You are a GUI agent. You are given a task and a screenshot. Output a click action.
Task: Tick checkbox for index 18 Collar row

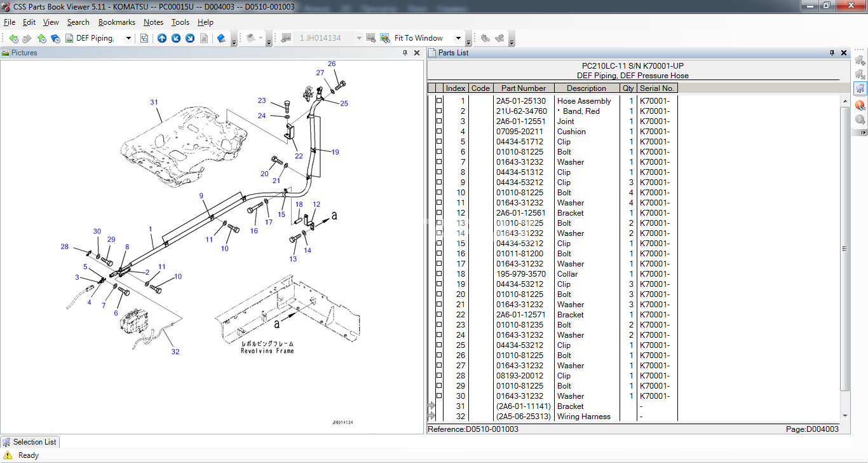click(x=438, y=274)
